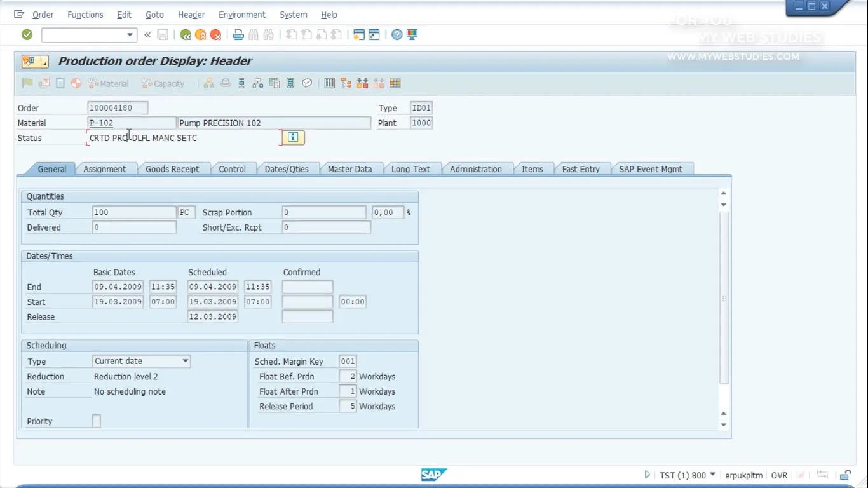The height and width of the screenshot is (488, 868).
Task: Click the triangle icon left of TST in the status bar
Action: pyautogui.click(x=647, y=475)
